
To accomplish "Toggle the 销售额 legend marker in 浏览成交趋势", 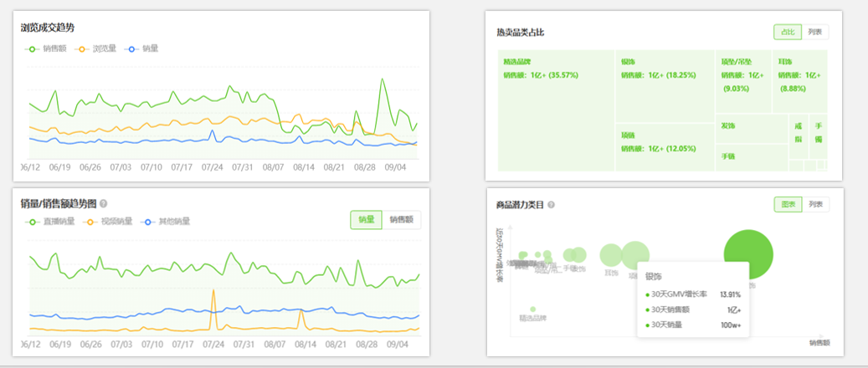I will pyautogui.click(x=33, y=49).
